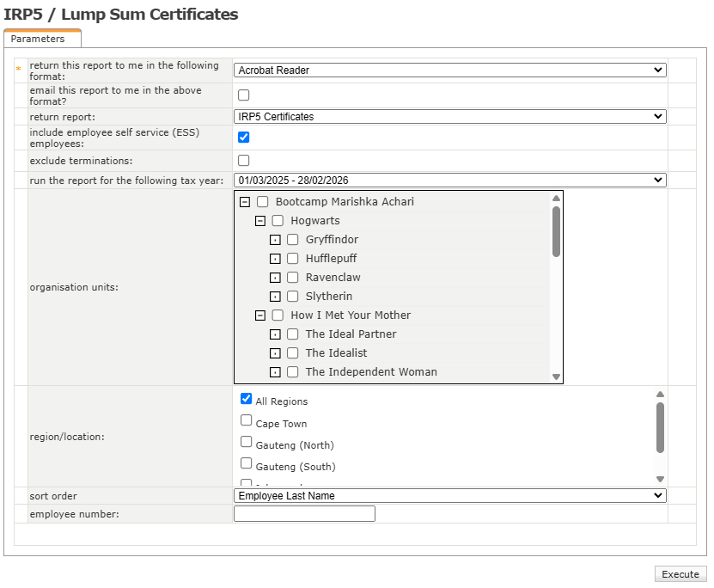Viewport: 714px width, 588px height.
Task: Click the tree icon beside Gryffindor
Action: point(275,240)
